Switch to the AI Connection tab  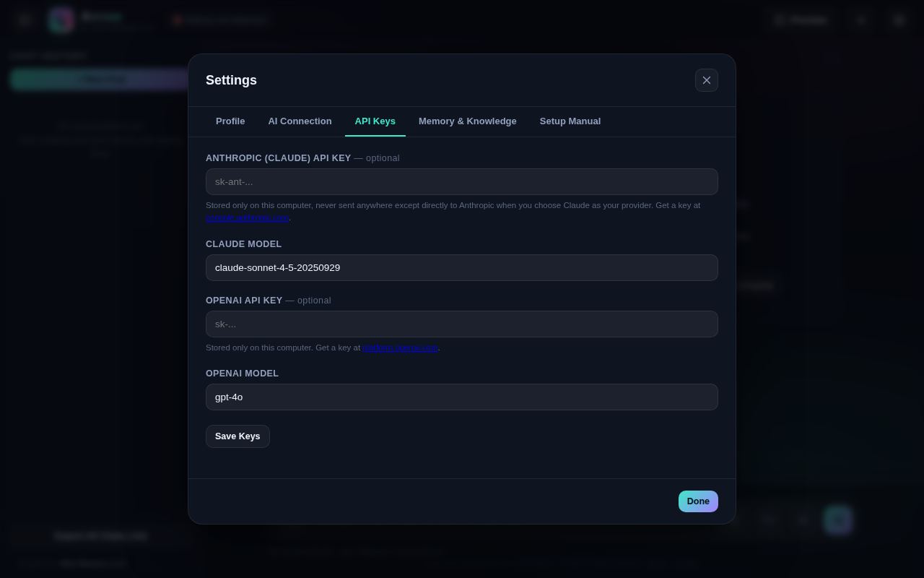click(x=300, y=121)
